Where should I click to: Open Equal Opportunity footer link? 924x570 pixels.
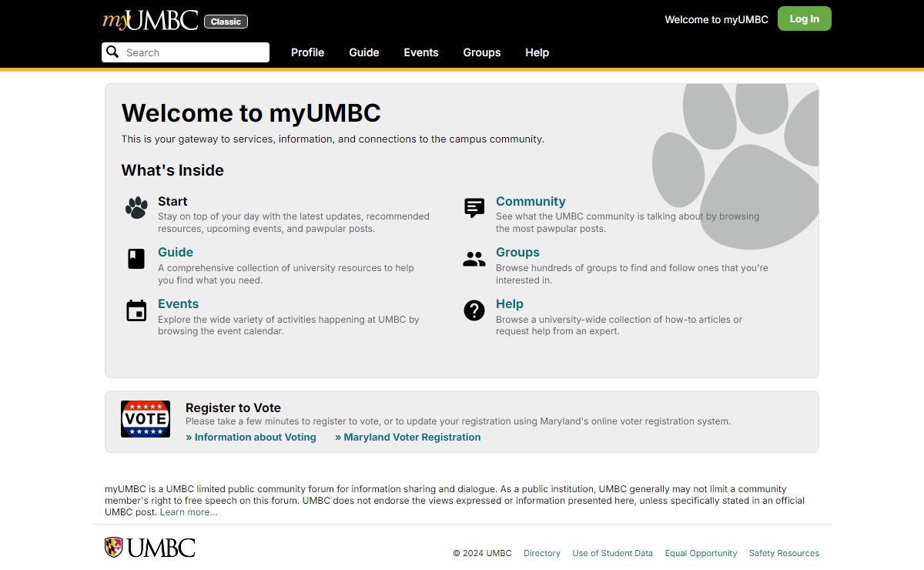pos(701,553)
